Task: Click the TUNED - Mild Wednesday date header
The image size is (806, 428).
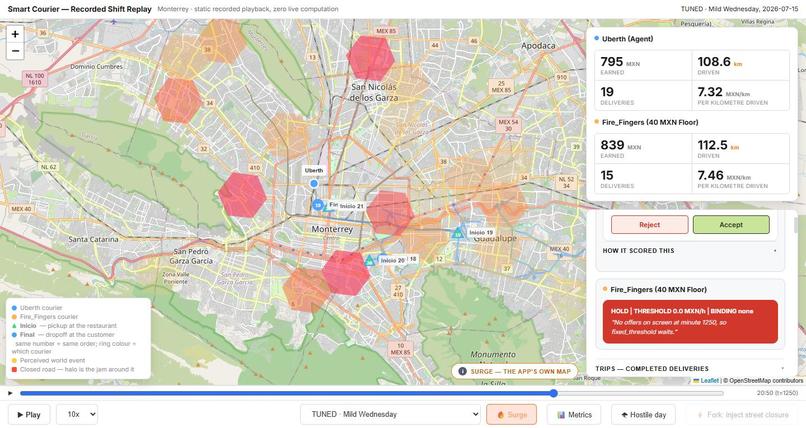Action: click(740, 9)
